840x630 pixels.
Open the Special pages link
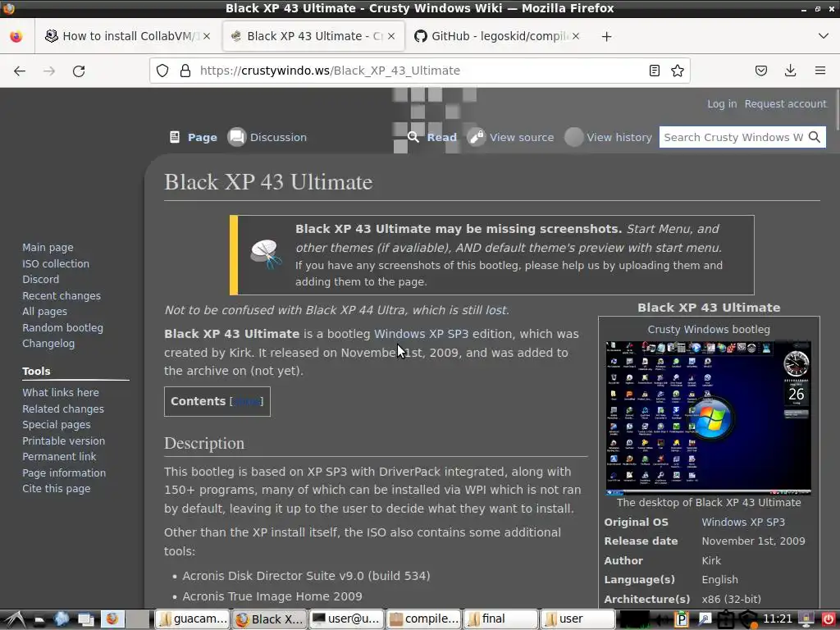pos(57,424)
